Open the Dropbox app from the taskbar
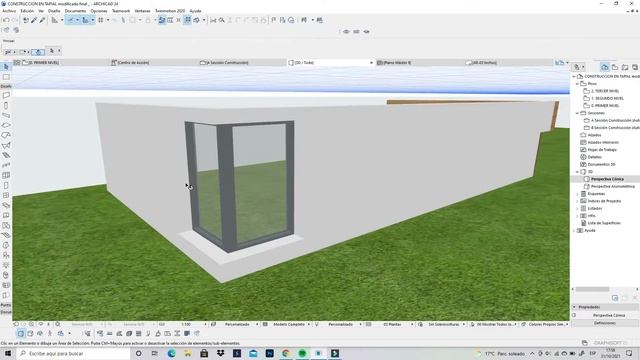640x360 pixels. [x=220, y=353]
